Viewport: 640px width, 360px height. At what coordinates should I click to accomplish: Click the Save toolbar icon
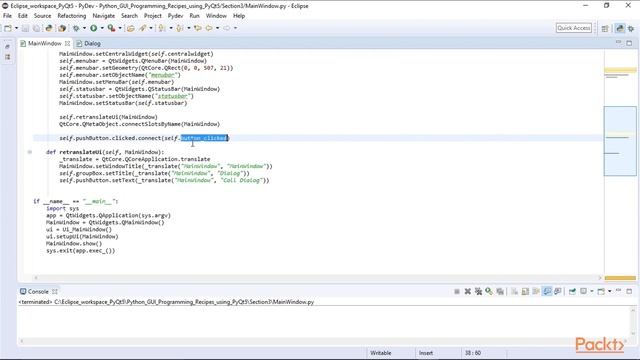[x=25, y=28]
